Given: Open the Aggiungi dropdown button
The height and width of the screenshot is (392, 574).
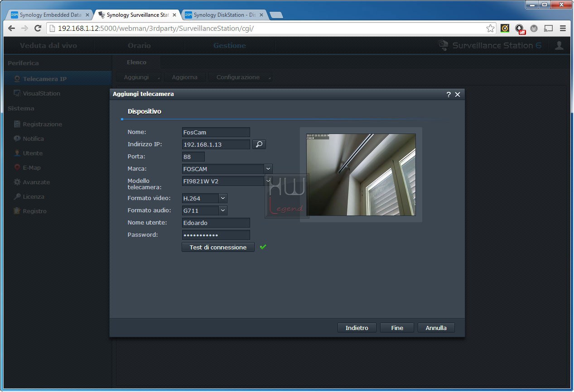Looking at the screenshot, I should click(139, 77).
